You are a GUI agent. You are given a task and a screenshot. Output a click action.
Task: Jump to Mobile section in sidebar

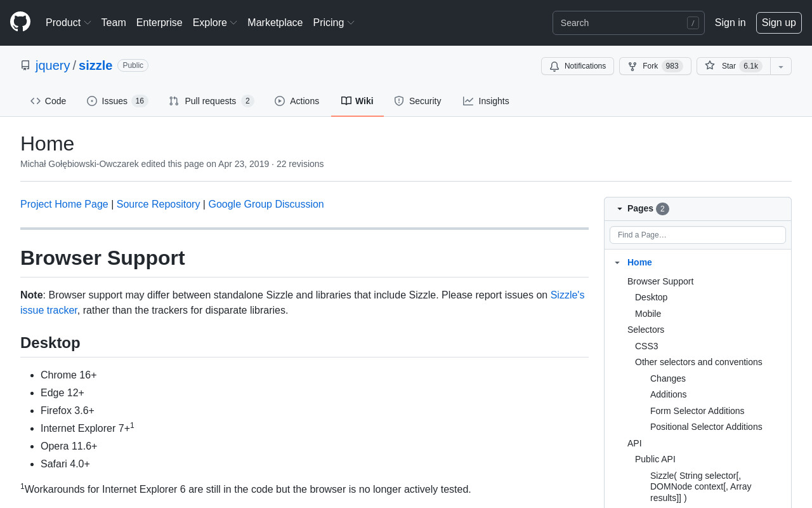click(648, 314)
